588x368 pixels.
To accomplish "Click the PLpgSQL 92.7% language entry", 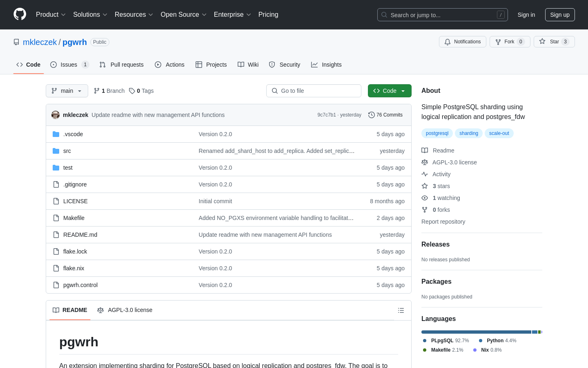I will (x=446, y=341).
